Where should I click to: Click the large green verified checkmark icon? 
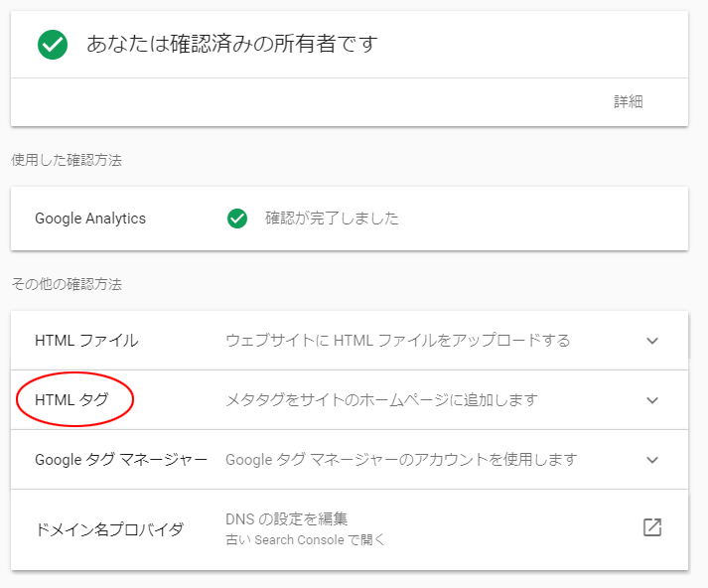(53, 45)
